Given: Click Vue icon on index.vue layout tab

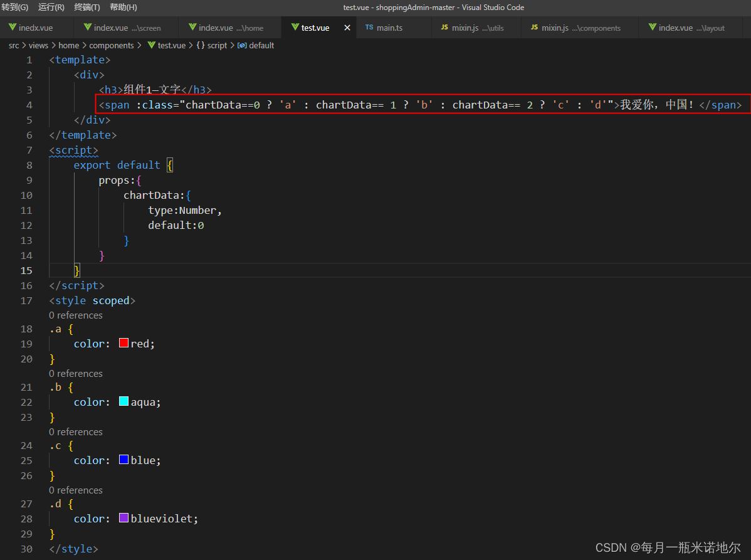Looking at the screenshot, I should point(653,28).
